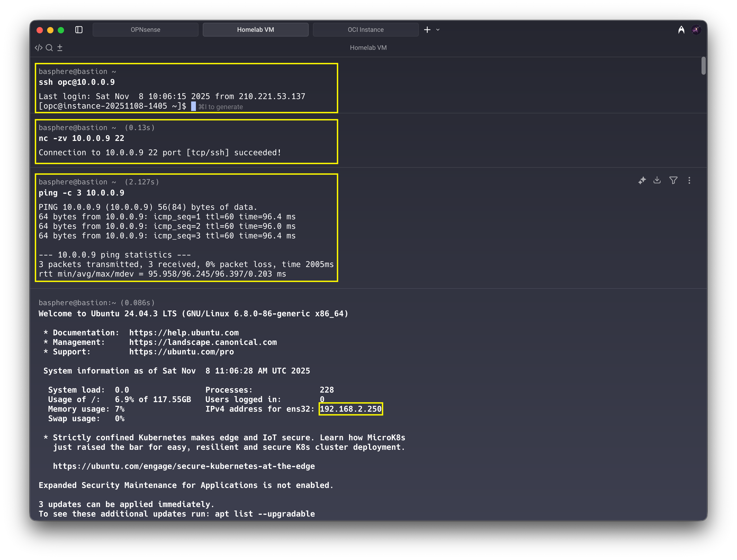Switch to the OCI Instance tab

pyautogui.click(x=366, y=30)
